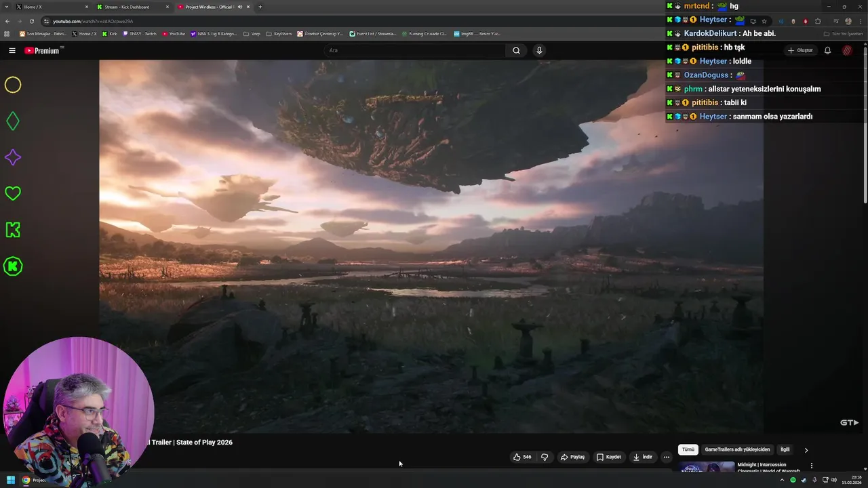The height and width of the screenshot is (488, 868).
Task: Show more chips with right arrow
Action: [x=806, y=449]
